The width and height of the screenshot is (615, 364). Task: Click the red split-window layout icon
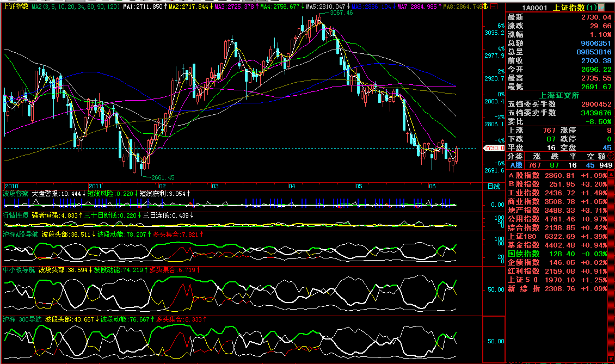point(494,7)
